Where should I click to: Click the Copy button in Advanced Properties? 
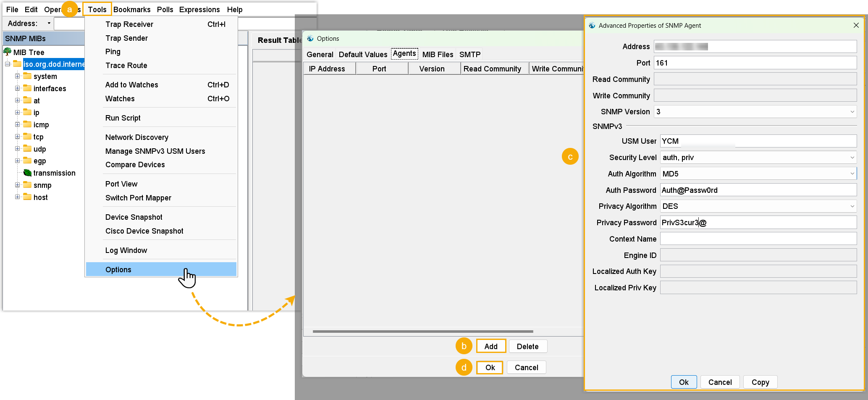[760, 382]
